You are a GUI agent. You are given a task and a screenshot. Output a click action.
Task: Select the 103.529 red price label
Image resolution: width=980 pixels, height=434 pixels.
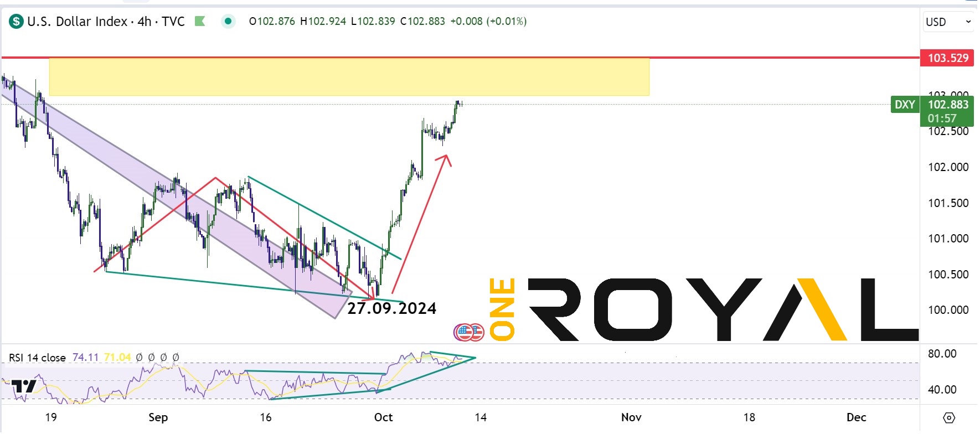click(948, 58)
